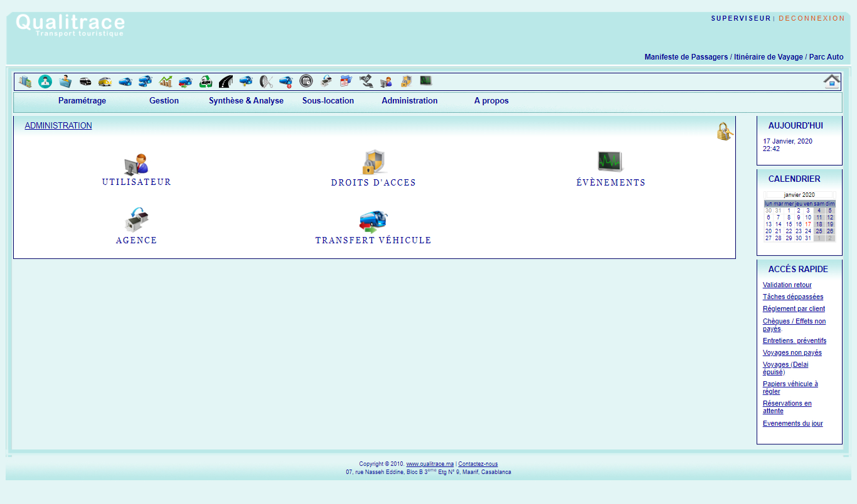Open the tire and tools maintenance icon
The image size is (857, 504).
pyautogui.click(x=266, y=81)
